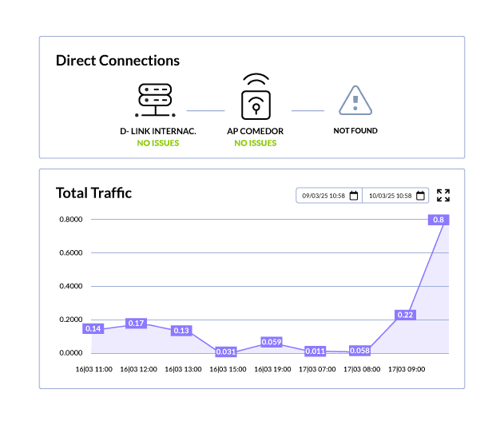Click the Total Traffic heading
Image resolution: width=504 pixels, height=425 pixels.
pyautogui.click(x=94, y=193)
